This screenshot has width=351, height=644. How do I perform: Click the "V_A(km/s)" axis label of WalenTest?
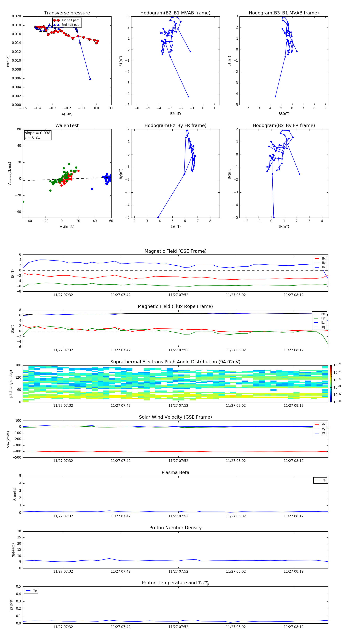coord(67,227)
